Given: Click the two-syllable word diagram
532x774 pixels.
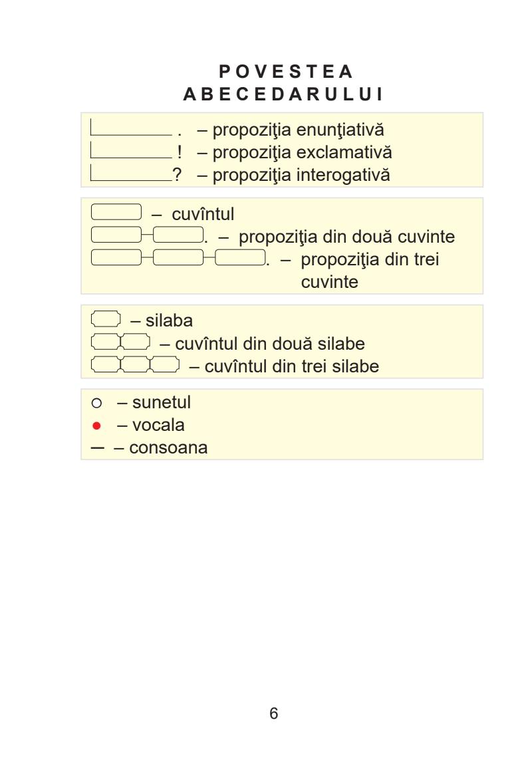Looking at the screenshot, I should tap(120, 344).
